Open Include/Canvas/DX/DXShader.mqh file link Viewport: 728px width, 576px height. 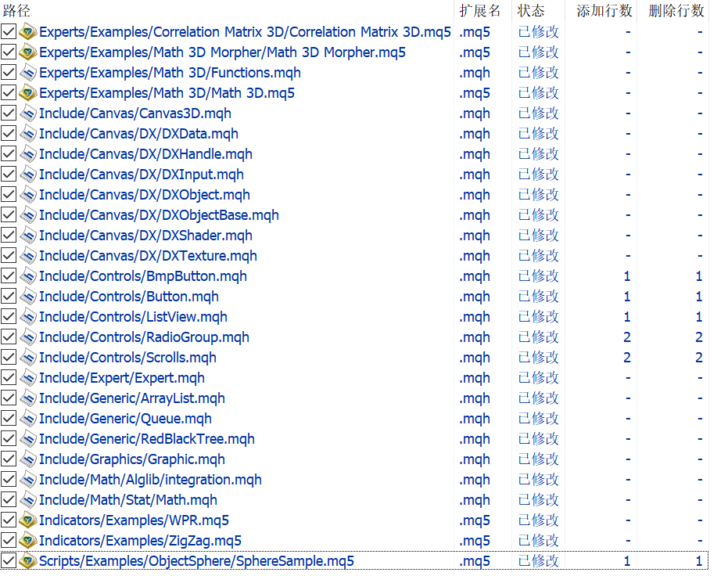(145, 236)
